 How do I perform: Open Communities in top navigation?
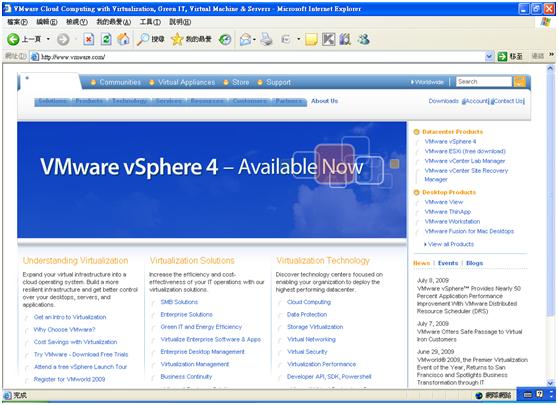(x=120, y=82)
